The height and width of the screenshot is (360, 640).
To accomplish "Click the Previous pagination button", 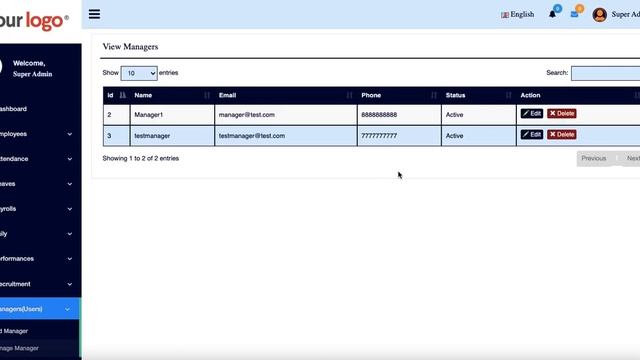I will (594, 158).
